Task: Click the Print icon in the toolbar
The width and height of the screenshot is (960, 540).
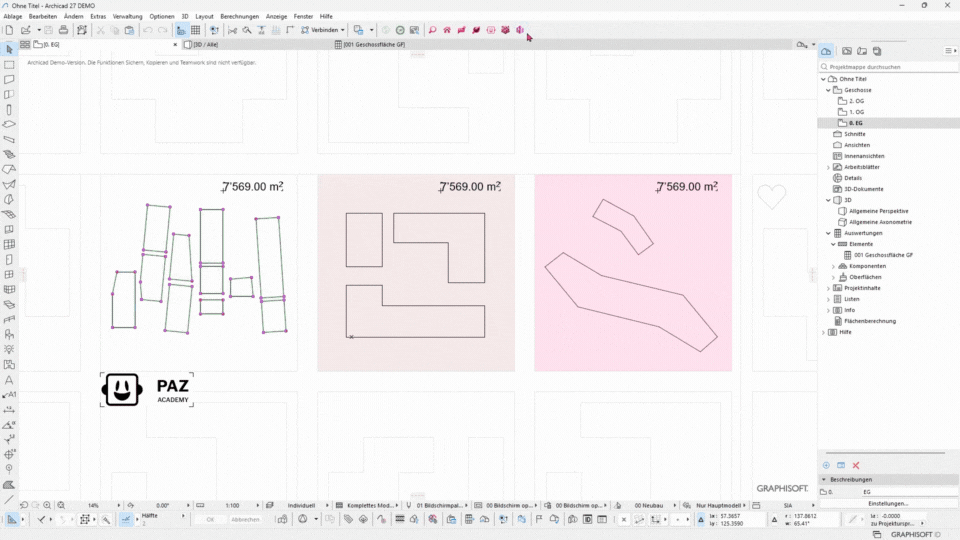Action: coord(63,30)
